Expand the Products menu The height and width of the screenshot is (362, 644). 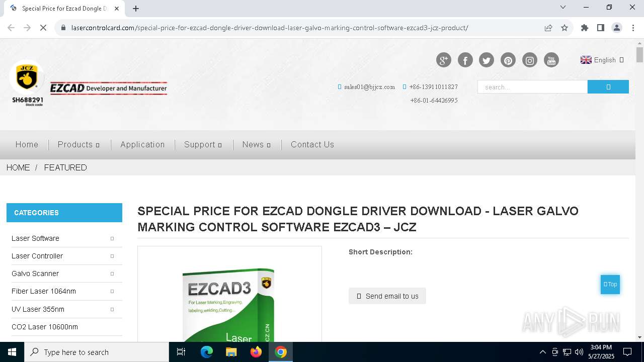[78, 144]
